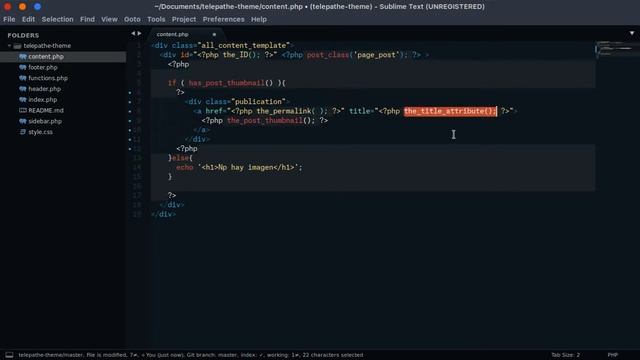Open header.php in the sidebar
The image size is (640, 360).
[x=44, y=89]
